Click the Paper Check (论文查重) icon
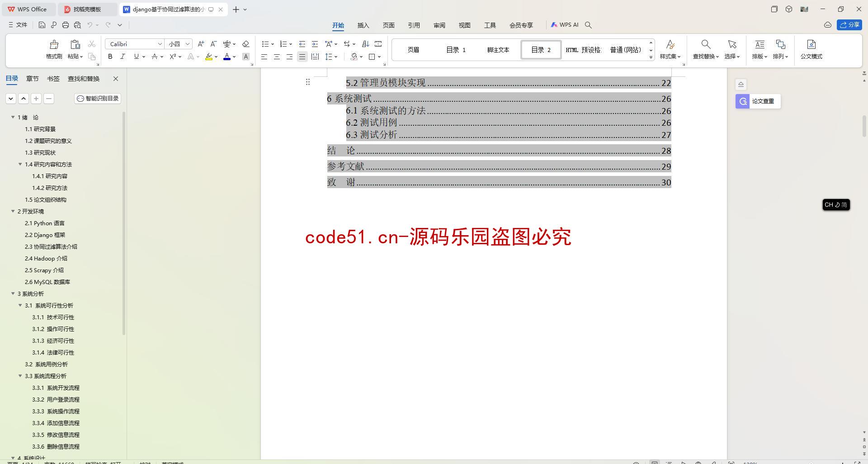868x464 pixels. [x=742, y=101]
